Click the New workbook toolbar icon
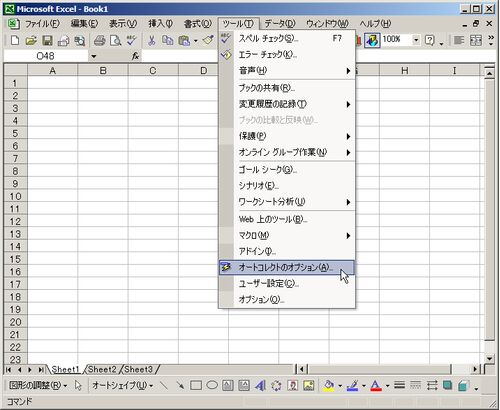Screen dimensions: 500x410 pos(15,41)
